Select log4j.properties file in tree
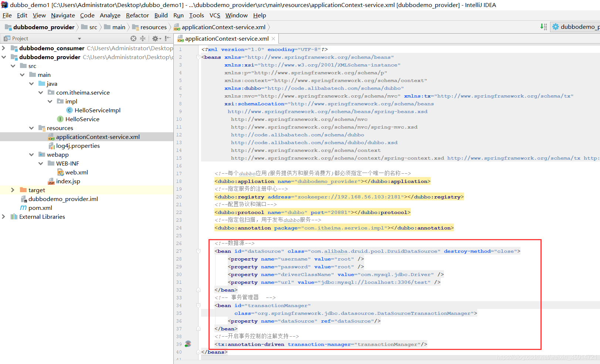This screenshot has height=364, width=600. 78,146
